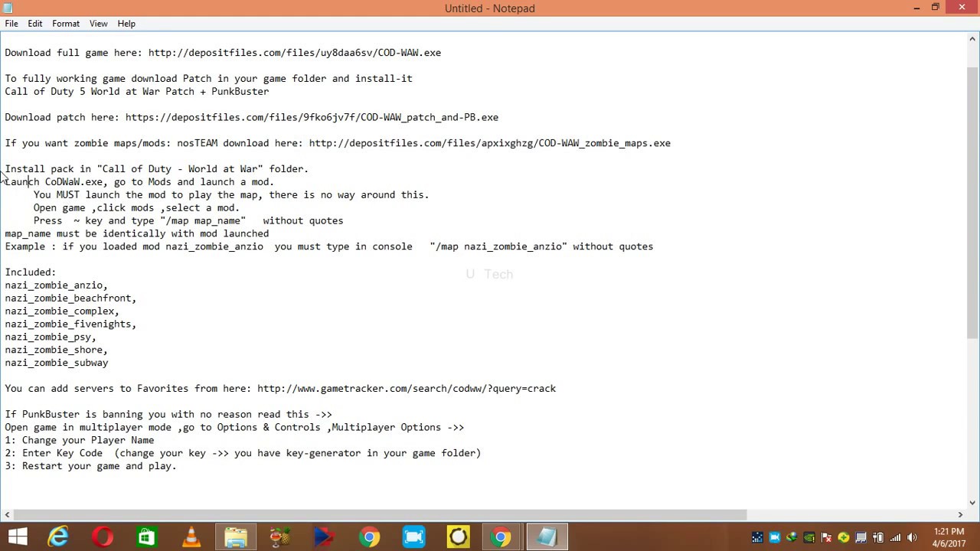Open the File menu
The height and width of the screenshot is (551, 980).
[x=11, y=24]
